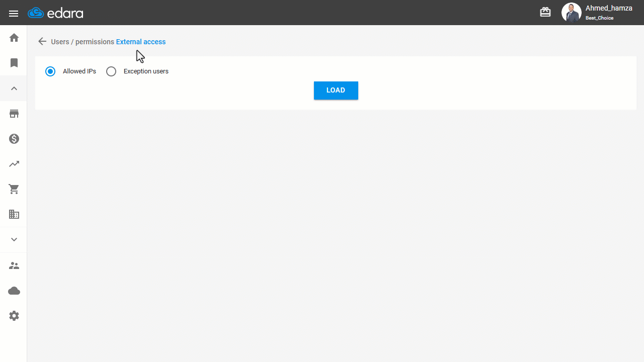
Task: Open the trending chart sidebar icon
Action: click(14, 164)
